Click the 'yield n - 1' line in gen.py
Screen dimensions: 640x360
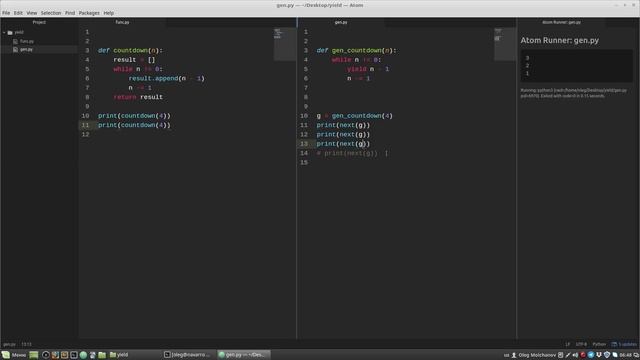368,69
